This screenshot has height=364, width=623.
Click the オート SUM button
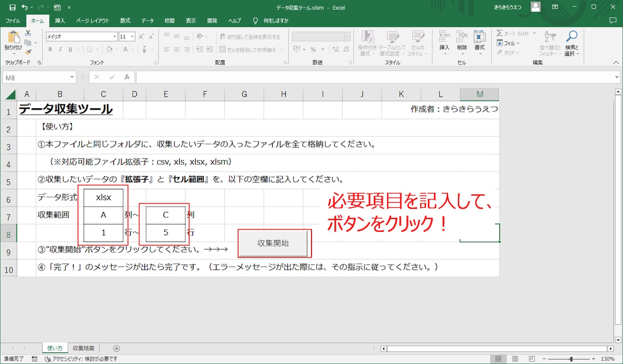[x=513, y=34]
